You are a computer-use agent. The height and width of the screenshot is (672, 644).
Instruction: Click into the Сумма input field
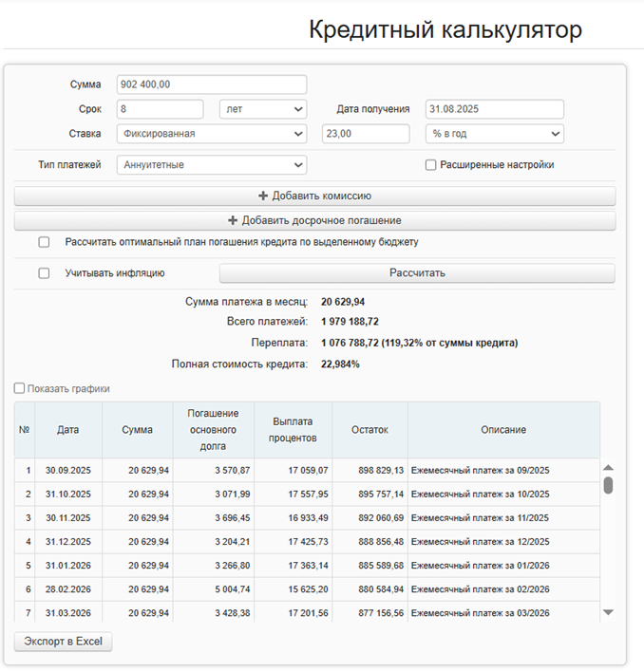pos(212,84)
